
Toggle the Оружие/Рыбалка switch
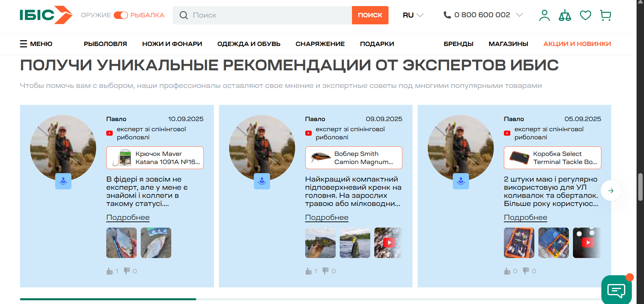point(120,15)
